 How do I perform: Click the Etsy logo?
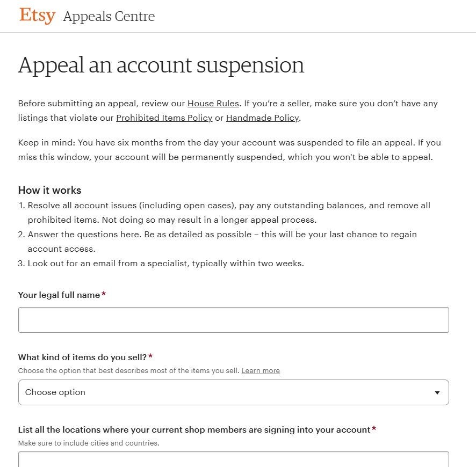click(x=37, y=16)
